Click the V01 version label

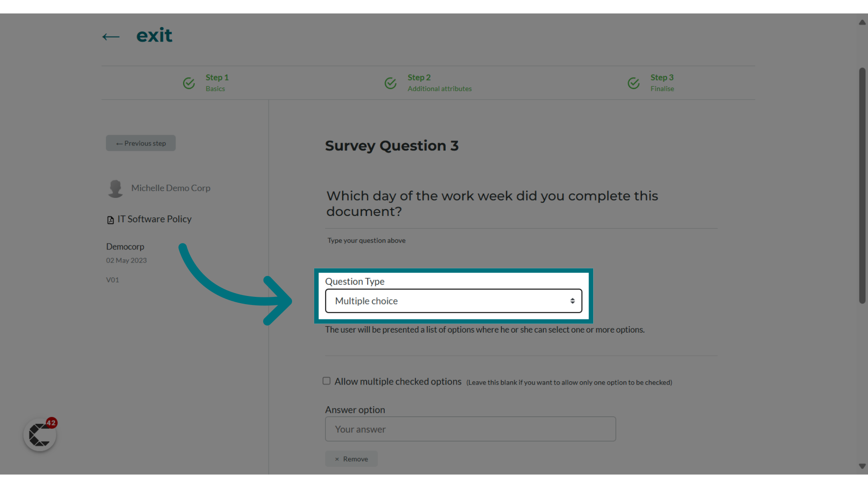[113, 279]
